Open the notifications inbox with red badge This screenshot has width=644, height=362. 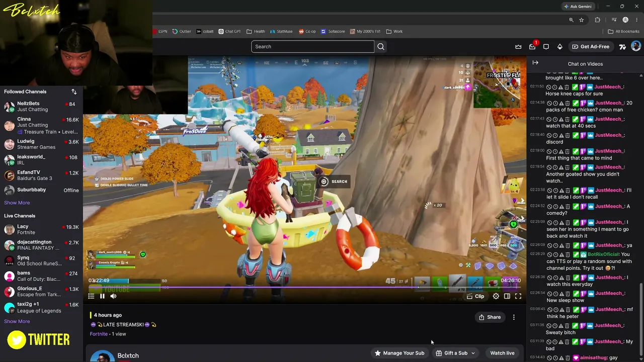[532, 47]
